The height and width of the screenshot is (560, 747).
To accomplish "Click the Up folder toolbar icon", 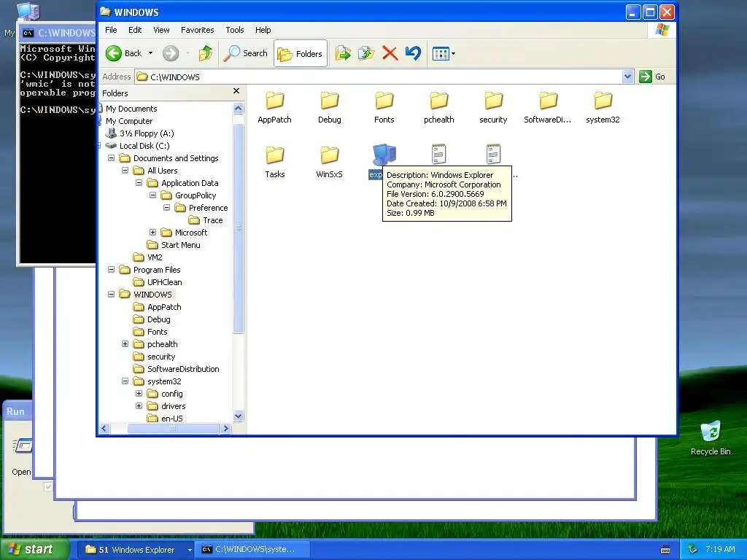I will coord(205,53).
